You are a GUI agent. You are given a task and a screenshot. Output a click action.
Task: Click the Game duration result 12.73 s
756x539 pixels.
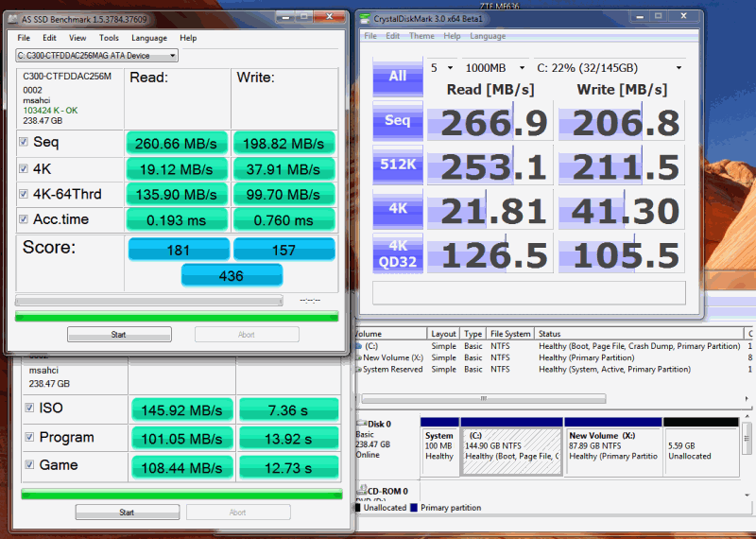pyautogui.click(x=289, y=467)
